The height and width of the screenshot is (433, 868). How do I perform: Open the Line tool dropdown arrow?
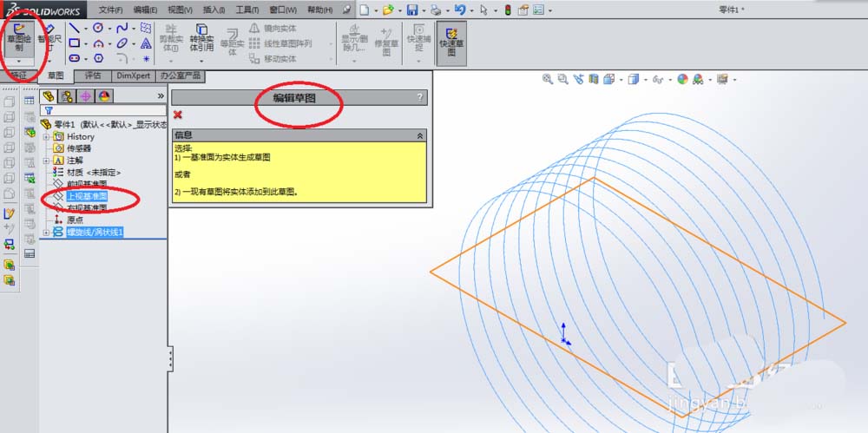(x=85, y=29)
